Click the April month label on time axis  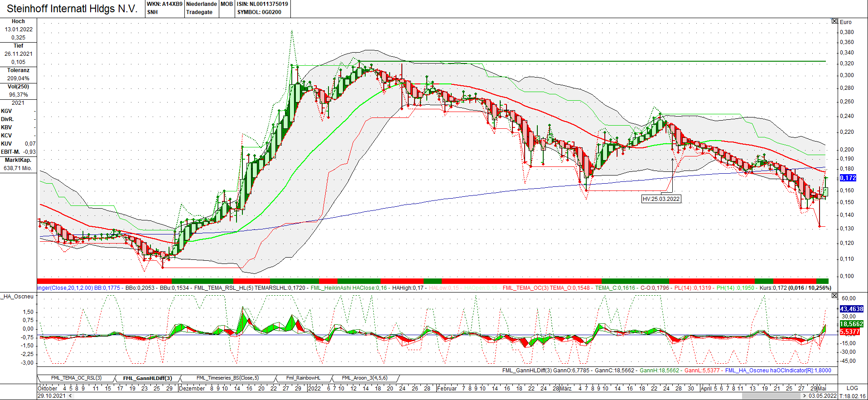coord(706,388)
